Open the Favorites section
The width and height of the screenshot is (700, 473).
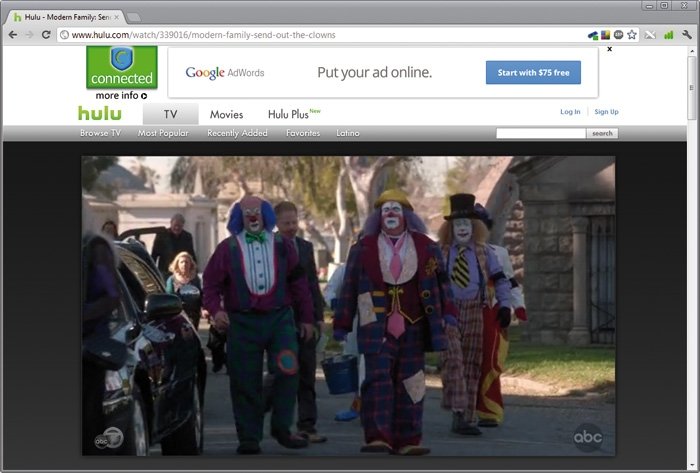click(303, 133)
